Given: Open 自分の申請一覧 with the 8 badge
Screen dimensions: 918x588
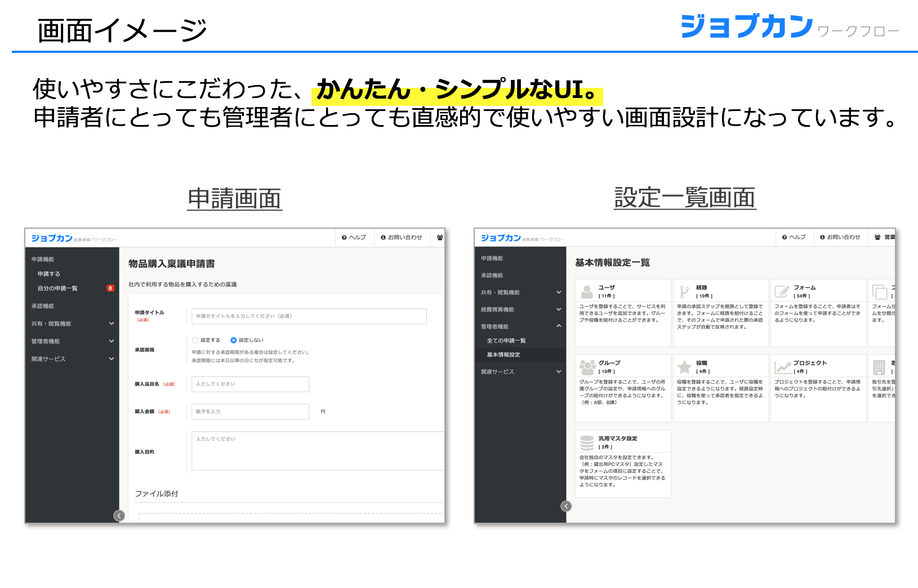Looking at the screenshot, I should [57, 288].
